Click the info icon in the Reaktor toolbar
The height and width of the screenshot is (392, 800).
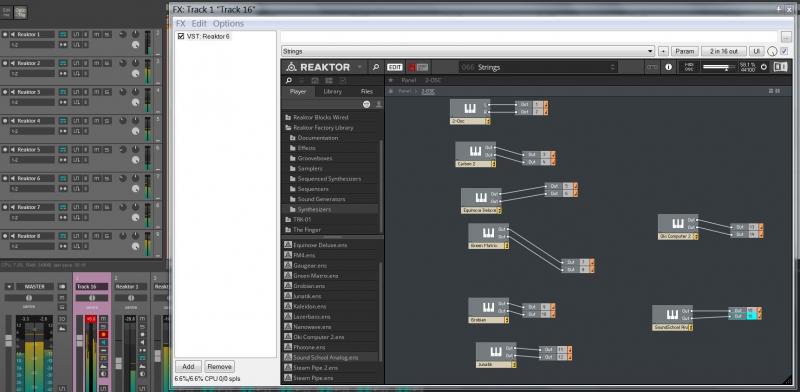[x=668, y=67]
